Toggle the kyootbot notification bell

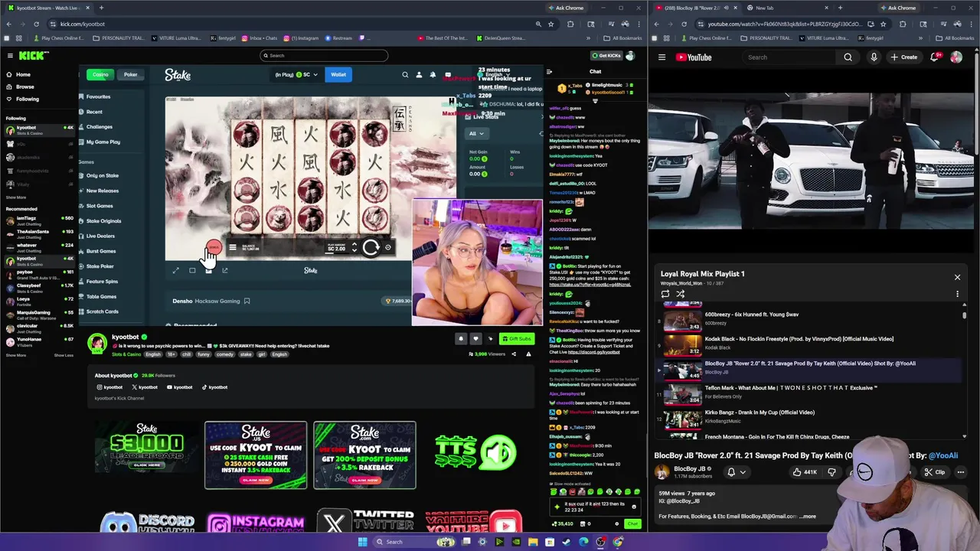461,338
